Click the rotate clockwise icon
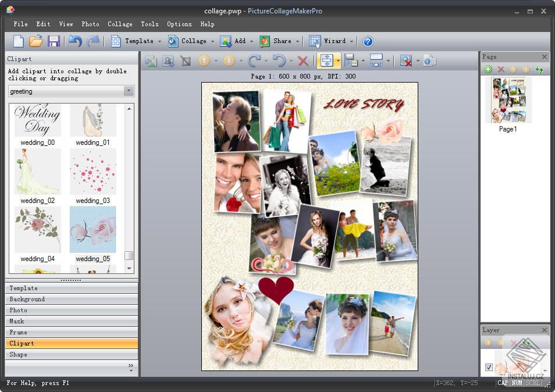This screenshot has height=392, width=555. coord(255,60)
